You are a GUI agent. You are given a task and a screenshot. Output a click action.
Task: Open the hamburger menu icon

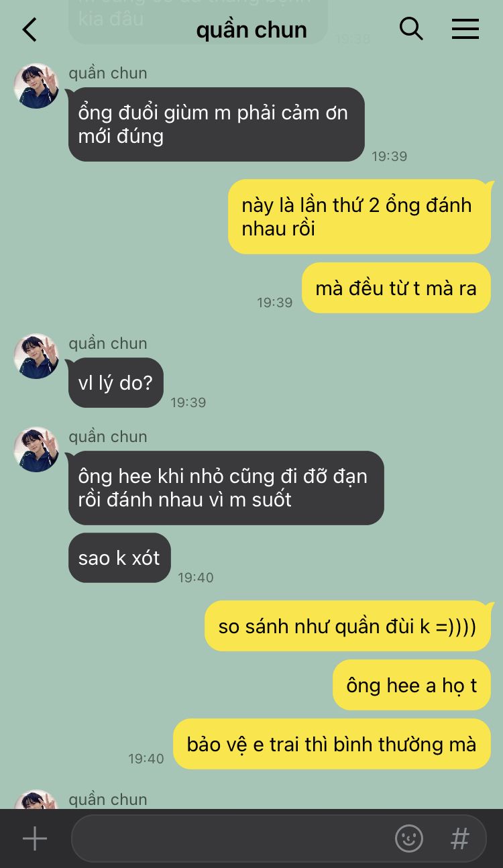pyautogui.click(x=465, y=29)
